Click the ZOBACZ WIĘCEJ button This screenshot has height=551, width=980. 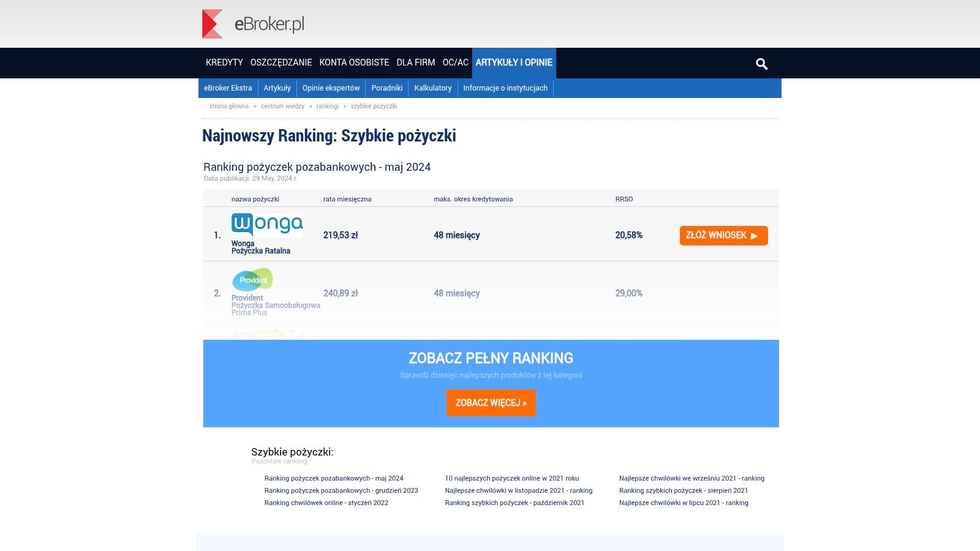pos(491,403)
